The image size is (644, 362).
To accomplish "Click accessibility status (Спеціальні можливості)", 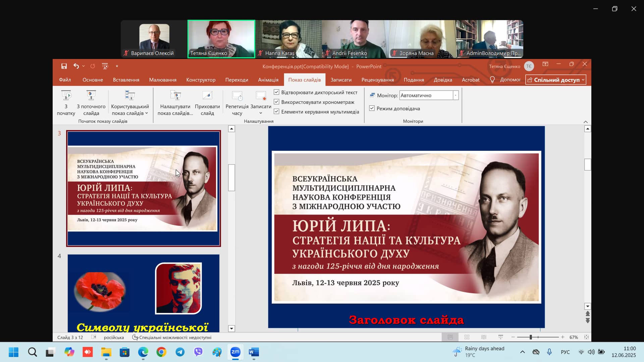I will pyautogui.click(x=172, y=337).
